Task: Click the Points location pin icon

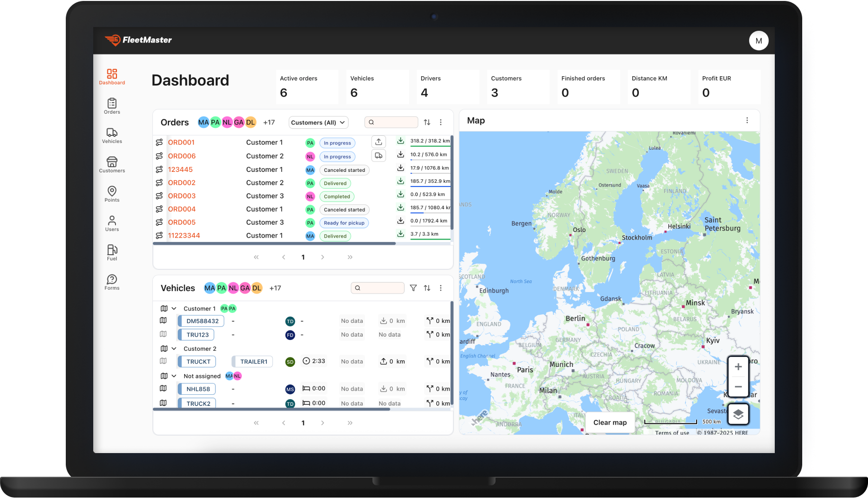Action: coord(112,192)
